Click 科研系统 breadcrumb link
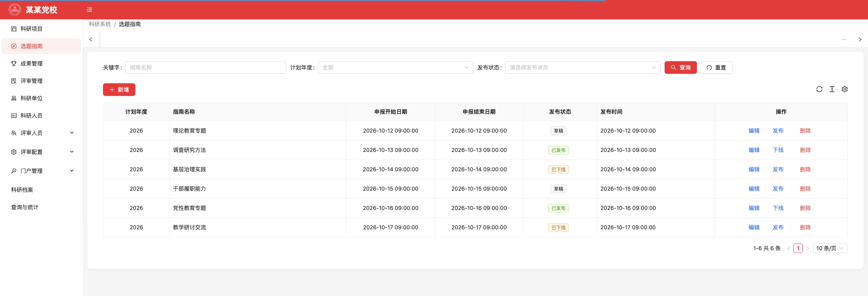 [100, 24]
